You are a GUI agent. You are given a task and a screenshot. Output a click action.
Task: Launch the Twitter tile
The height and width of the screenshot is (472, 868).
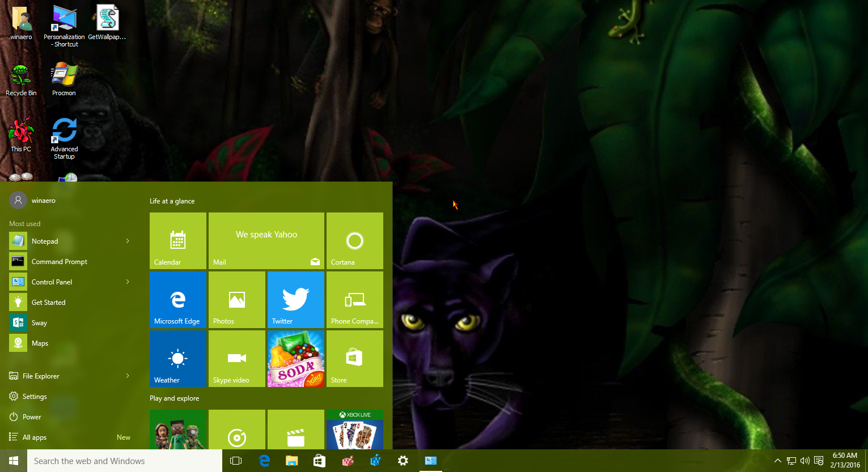296,300
